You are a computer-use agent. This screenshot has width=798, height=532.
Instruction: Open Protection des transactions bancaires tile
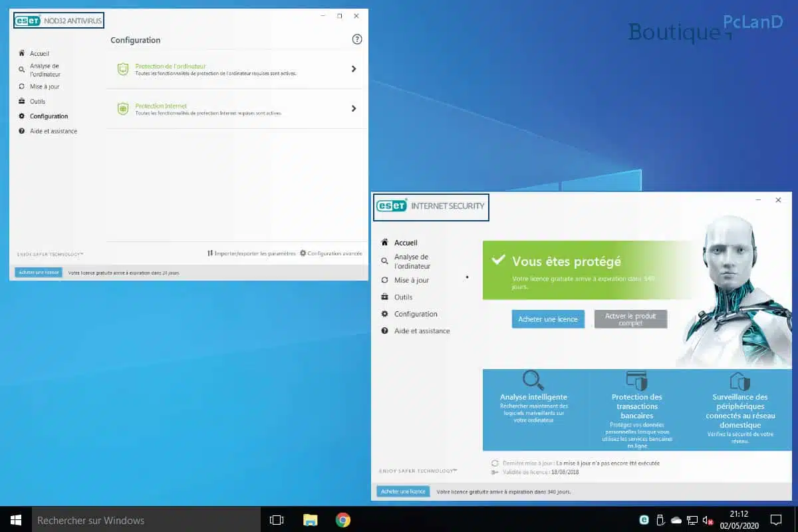pyautogui.click(x=636, y=409)
